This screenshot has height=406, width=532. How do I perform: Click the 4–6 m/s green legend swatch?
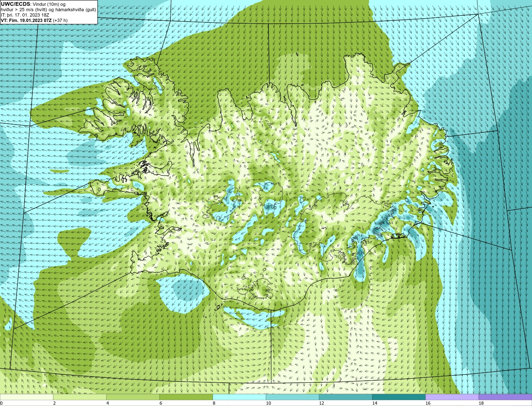(x=133, y=397)
